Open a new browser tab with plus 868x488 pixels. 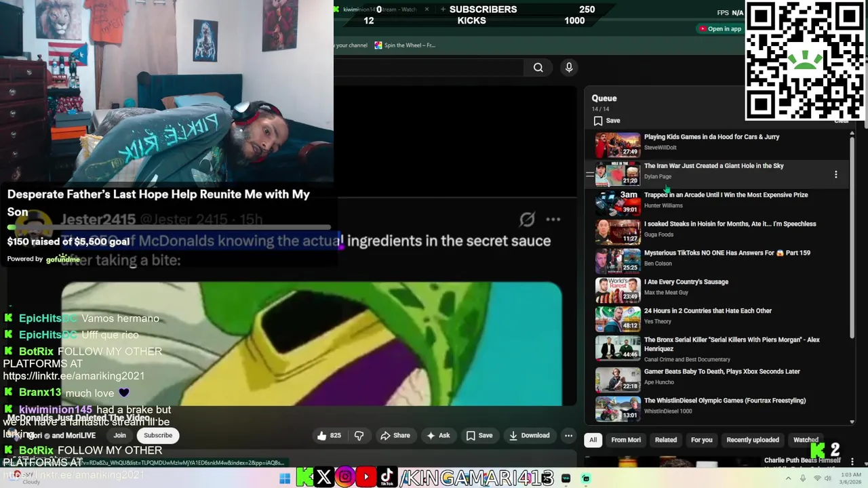443,9
